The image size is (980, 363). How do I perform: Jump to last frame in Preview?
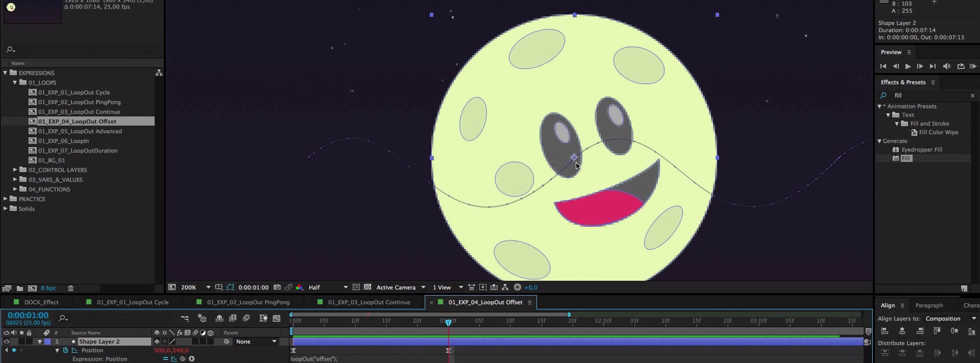click(933, 66)
